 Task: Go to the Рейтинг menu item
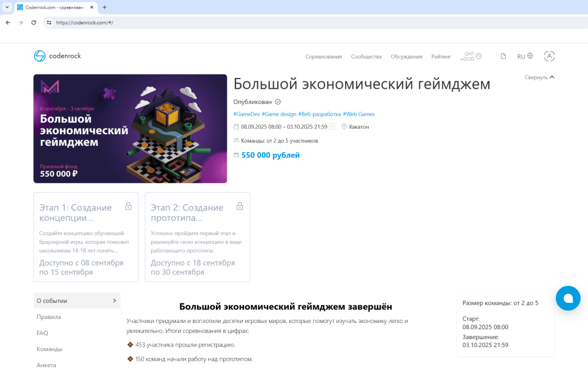[x=441, y=57]
